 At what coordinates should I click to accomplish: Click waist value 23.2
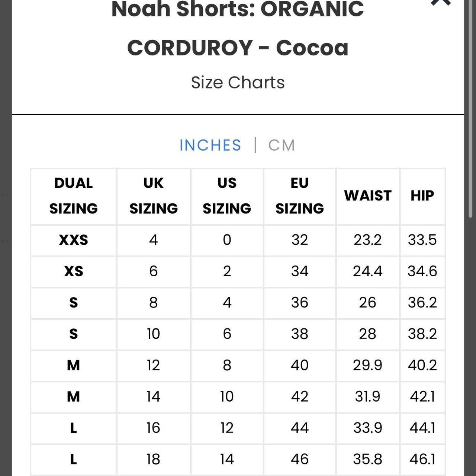(x=368, y=240)
